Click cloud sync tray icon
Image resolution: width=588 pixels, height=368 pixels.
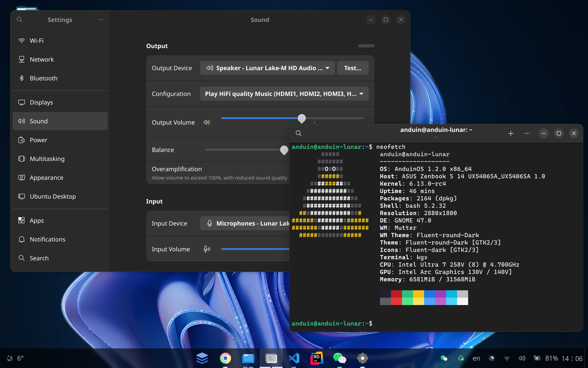[x=461, y=358]
